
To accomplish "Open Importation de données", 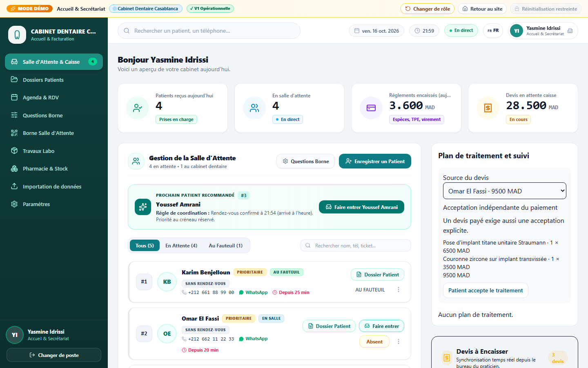I will (54, 186).
